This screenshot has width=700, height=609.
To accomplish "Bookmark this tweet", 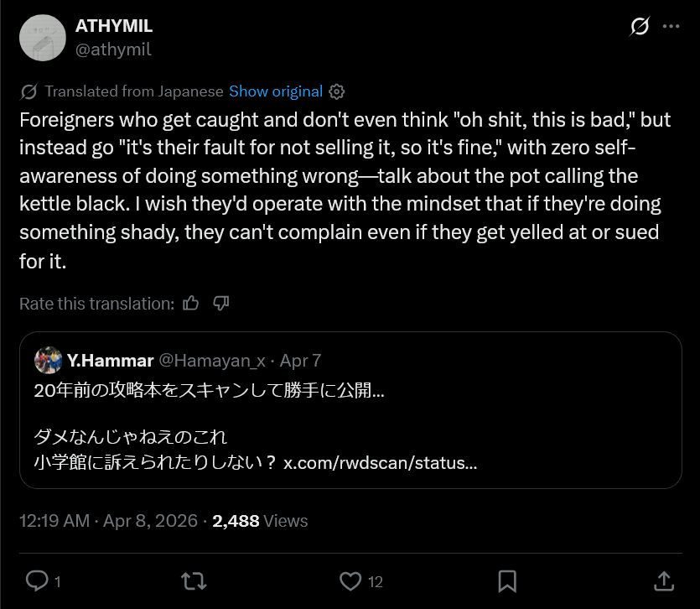I will [506, 580].
